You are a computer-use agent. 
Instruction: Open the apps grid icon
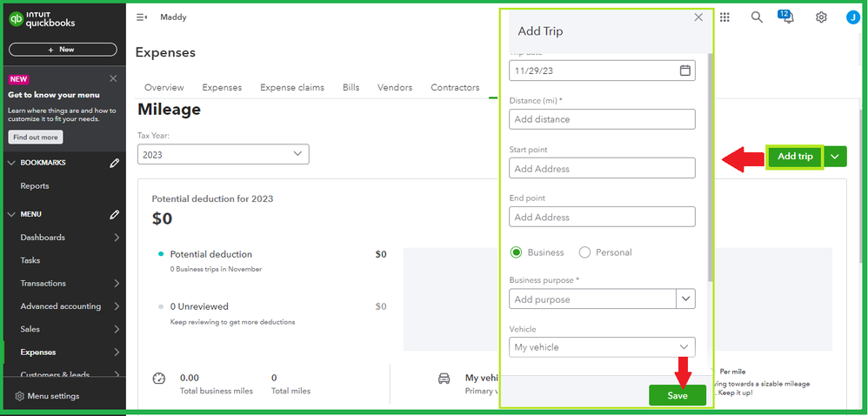[x=725, y=17]
